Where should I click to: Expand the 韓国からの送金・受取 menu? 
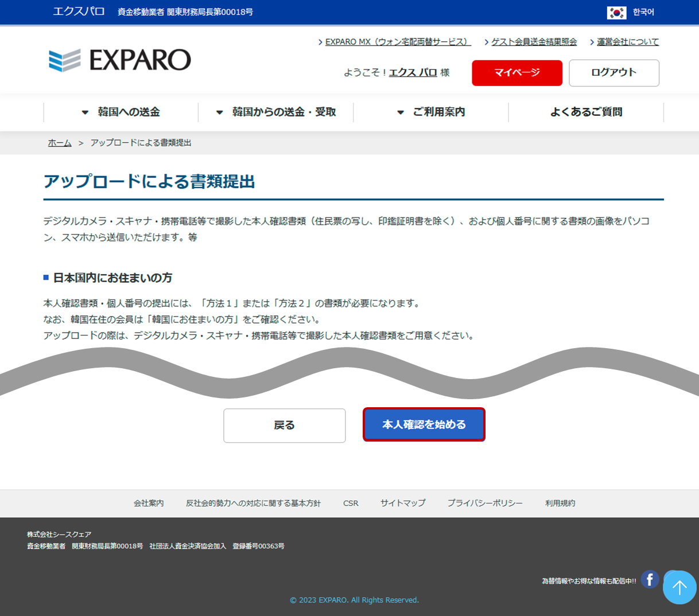pyautogui.click(x=276, y=112)
